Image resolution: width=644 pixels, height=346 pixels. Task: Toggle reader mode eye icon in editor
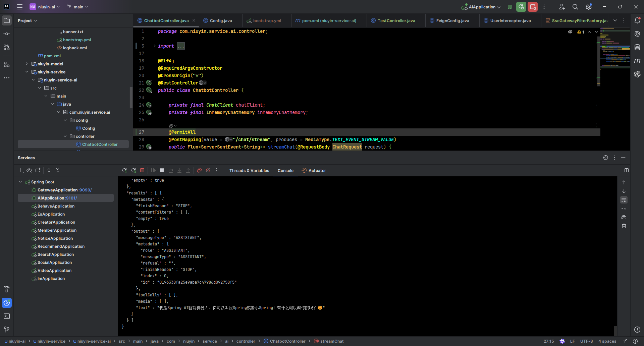(x=570, y=32)
